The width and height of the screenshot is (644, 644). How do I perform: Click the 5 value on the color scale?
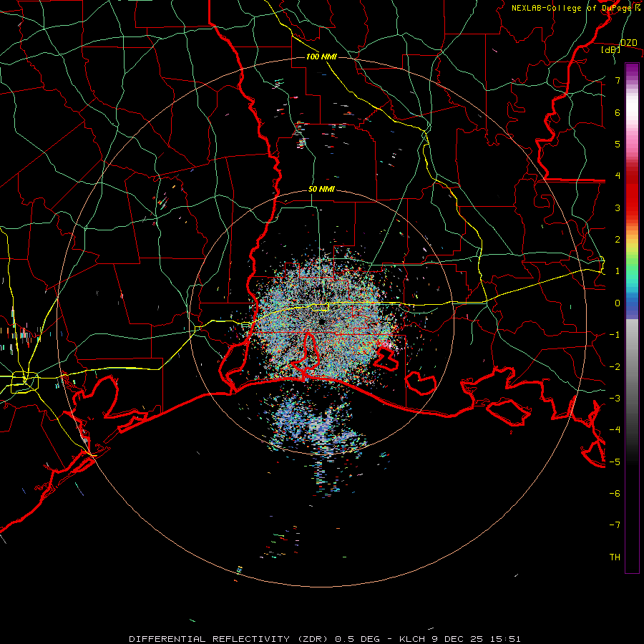(x=618, y=144)
